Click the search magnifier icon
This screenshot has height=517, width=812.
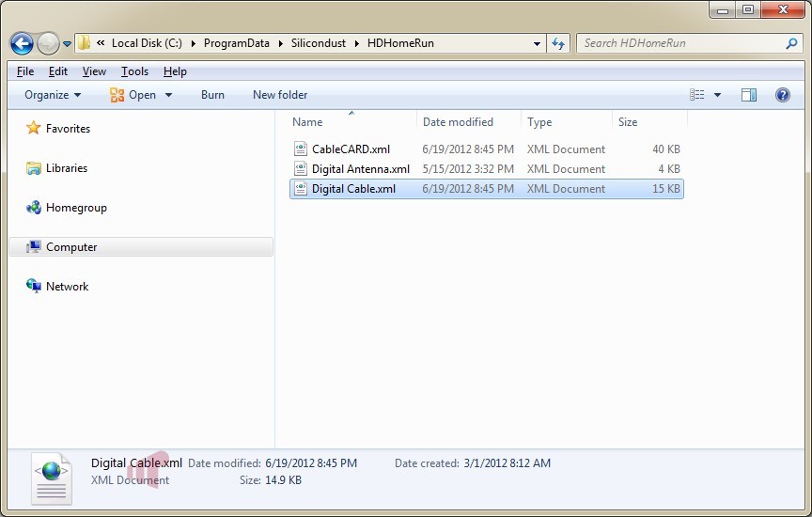click(791, 43)
